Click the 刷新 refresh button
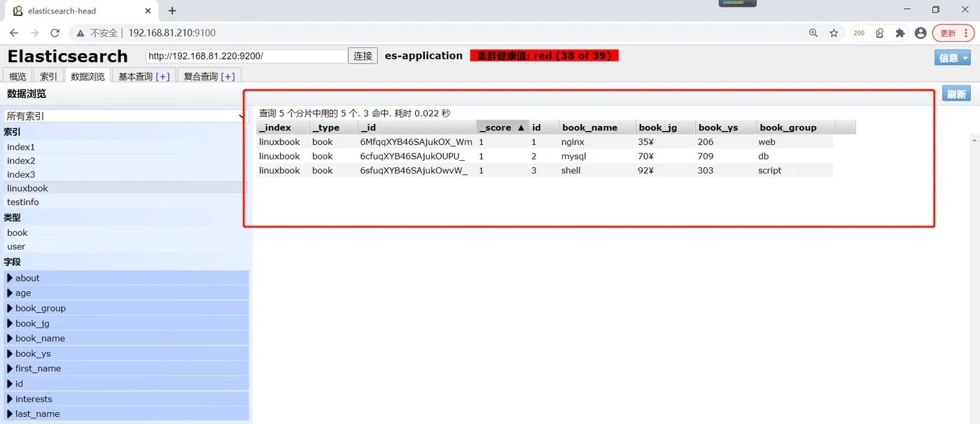 click(956, 94)
